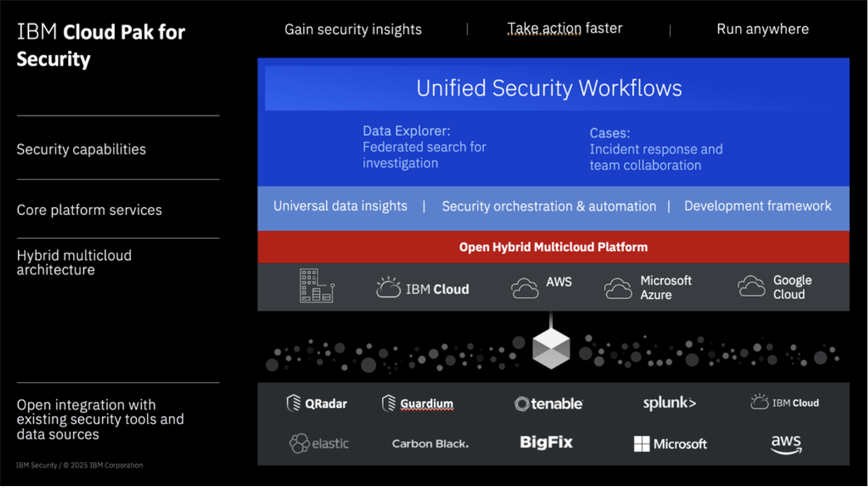
Task: Click the AWS cloud icon
Action: pos(524,288)
